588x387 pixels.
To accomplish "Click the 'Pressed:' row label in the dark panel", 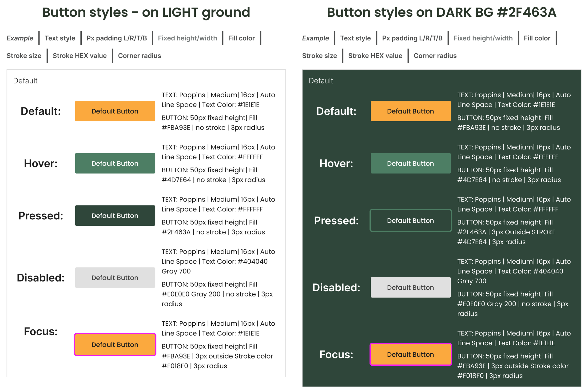I will [337, 221].
